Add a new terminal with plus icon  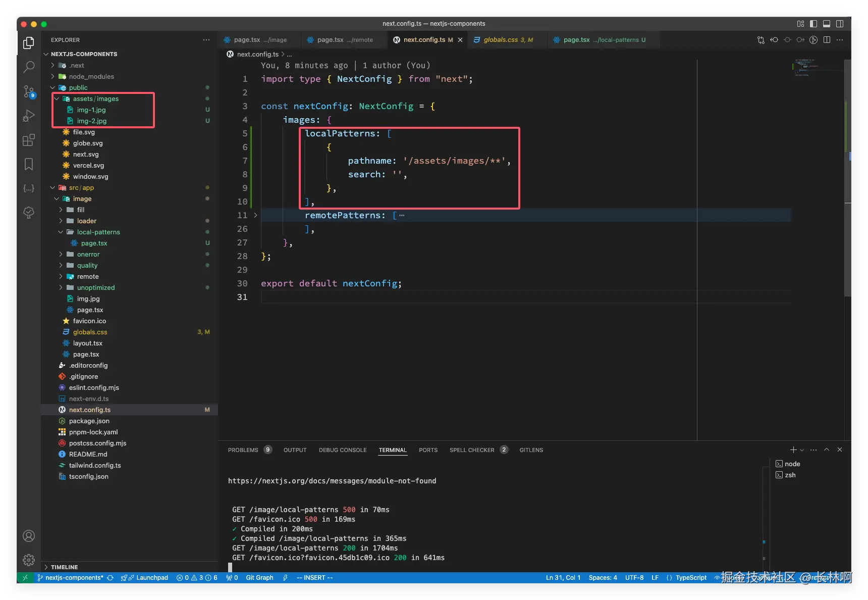(x=793, y=450)
